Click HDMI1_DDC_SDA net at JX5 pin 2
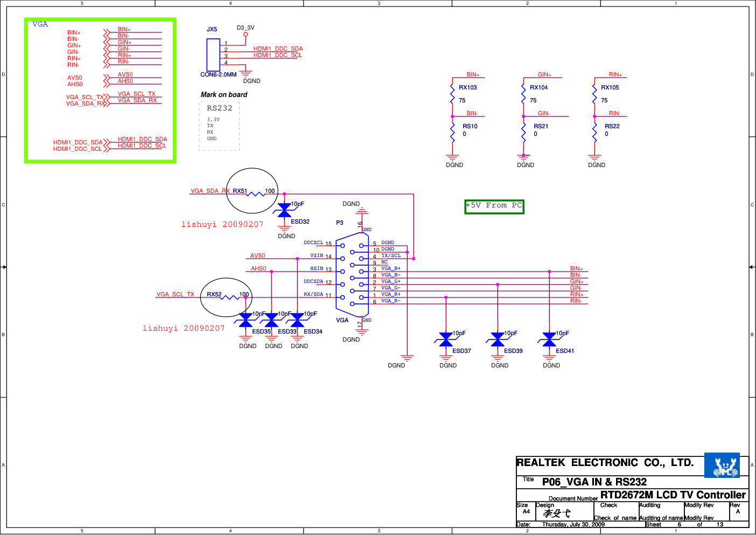The image size is (756, 535). (278, 48)
